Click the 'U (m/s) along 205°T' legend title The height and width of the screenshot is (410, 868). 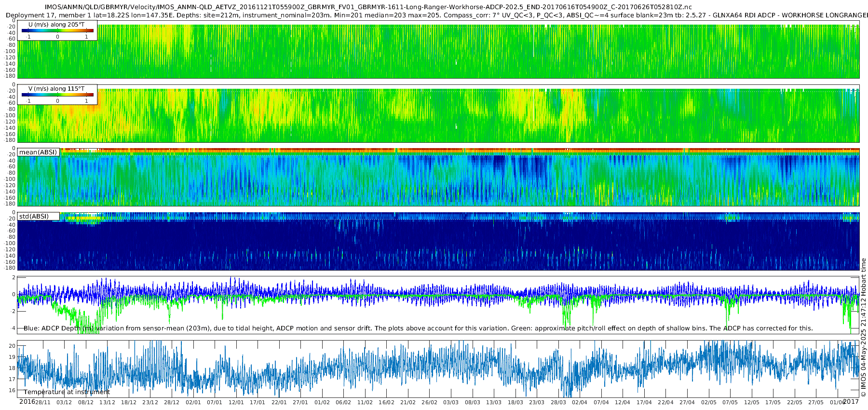coord(57,24)
